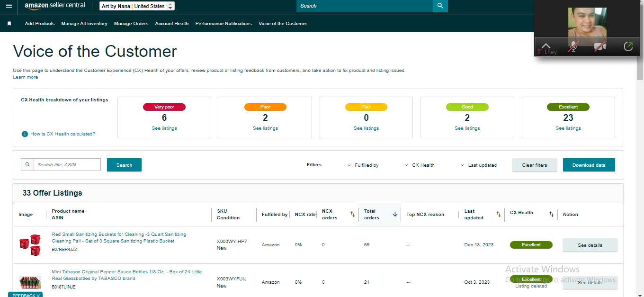See listings under Very poor

pos(164,128)
